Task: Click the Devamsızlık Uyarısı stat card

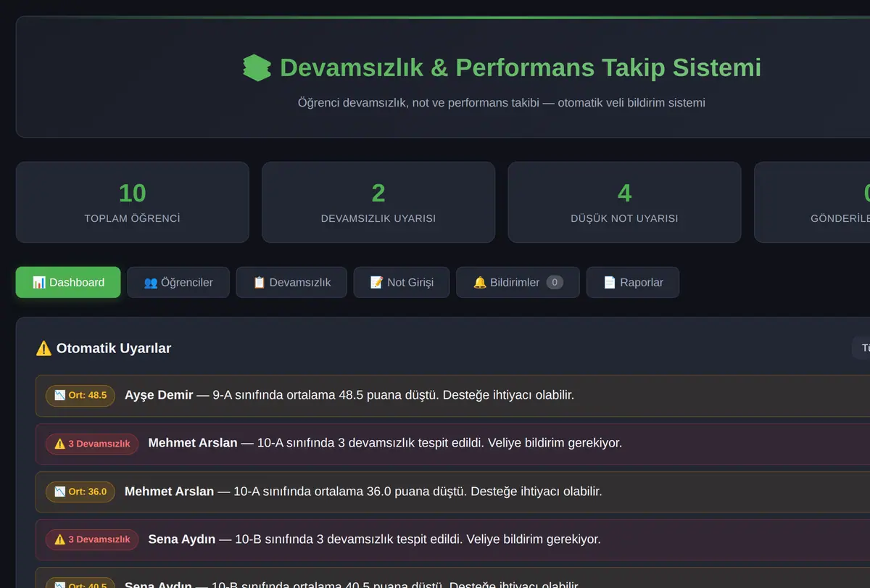Action: (378, 202)
